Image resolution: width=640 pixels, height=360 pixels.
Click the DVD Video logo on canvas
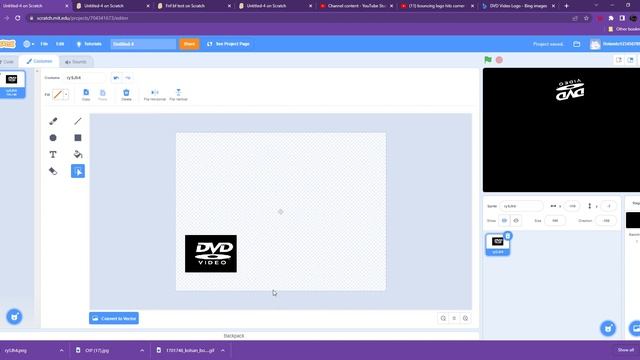211,253
